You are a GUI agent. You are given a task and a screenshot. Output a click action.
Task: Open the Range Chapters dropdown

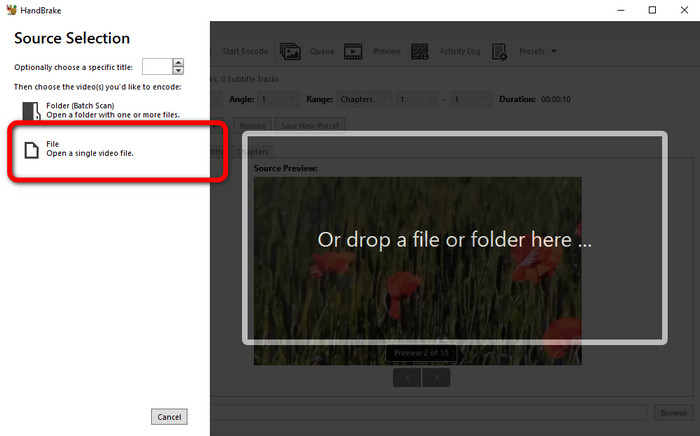[365, 99]
